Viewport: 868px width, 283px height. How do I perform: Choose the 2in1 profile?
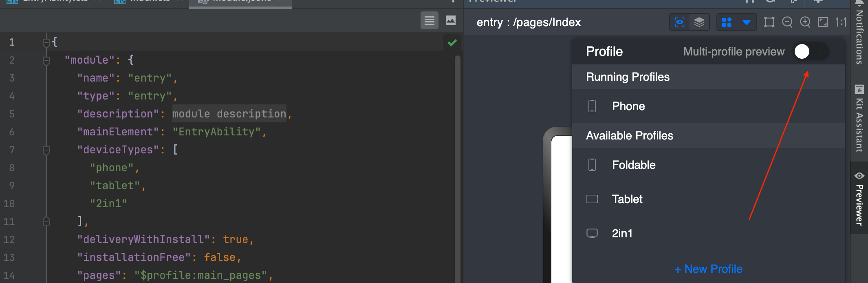pyautogui.click(x=622, y=233)
